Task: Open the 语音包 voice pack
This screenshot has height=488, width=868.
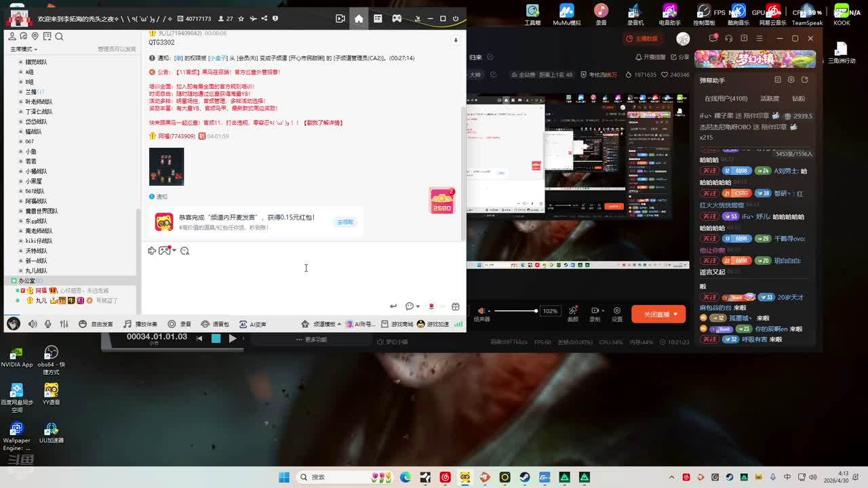Action: pos(216,324)
